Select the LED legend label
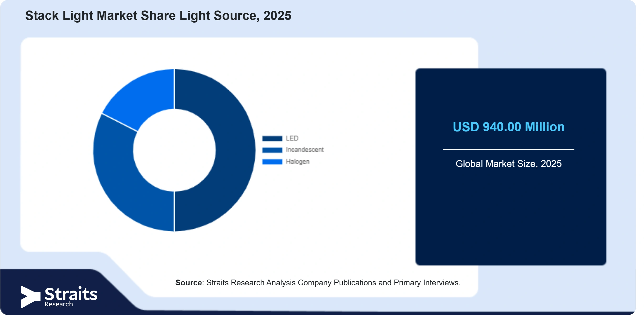 click(x=292, y=138)
